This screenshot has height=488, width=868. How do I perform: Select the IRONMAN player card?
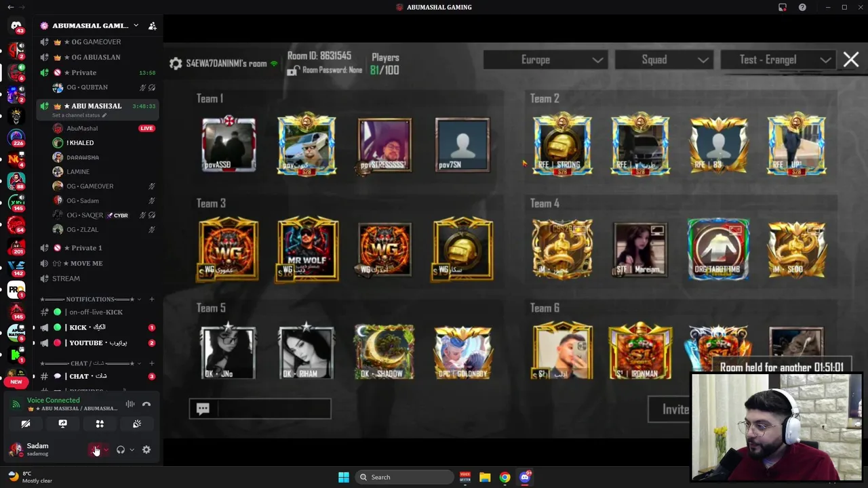click(x=640, y=351)
